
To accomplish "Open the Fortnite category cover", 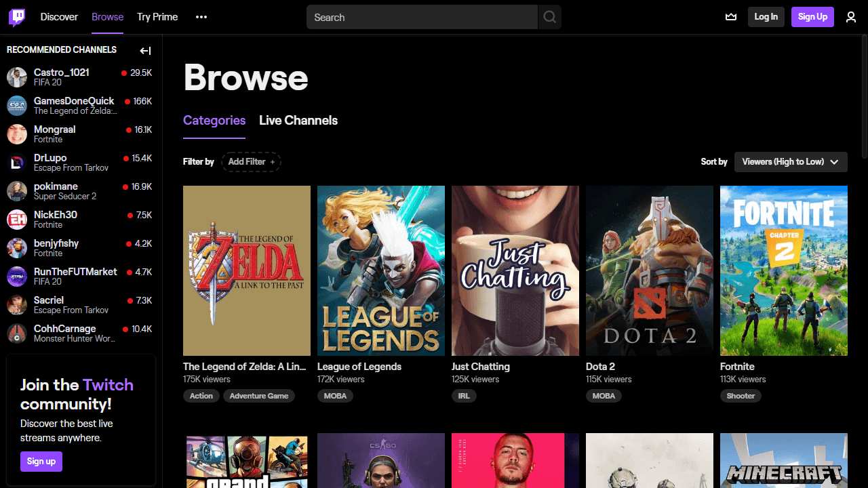I will pyautogui.click(x=784, y=271).
